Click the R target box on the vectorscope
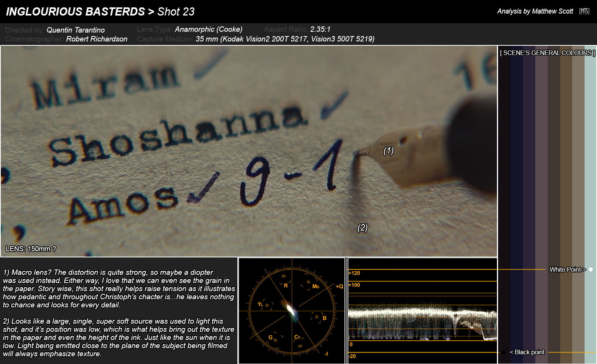This screenshot has height=364, width=597. pyautogui.click(x=284, y=276)
